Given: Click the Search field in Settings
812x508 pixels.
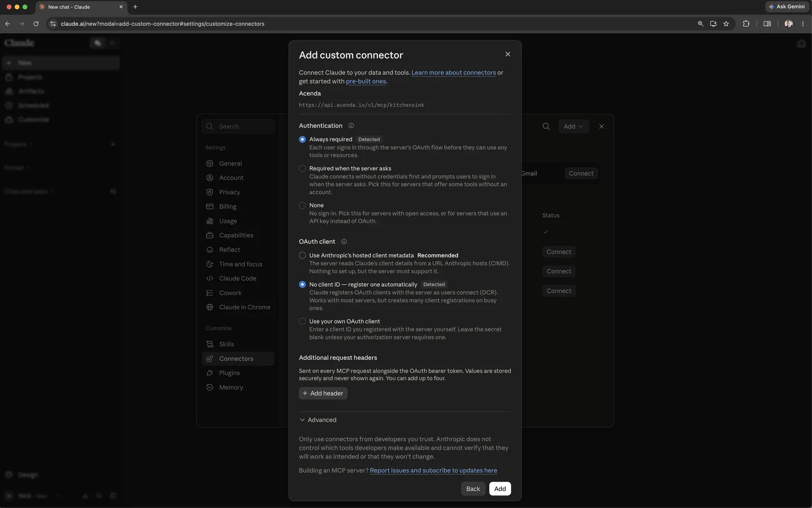Looking at the screenshot, I should pos(238,126).
